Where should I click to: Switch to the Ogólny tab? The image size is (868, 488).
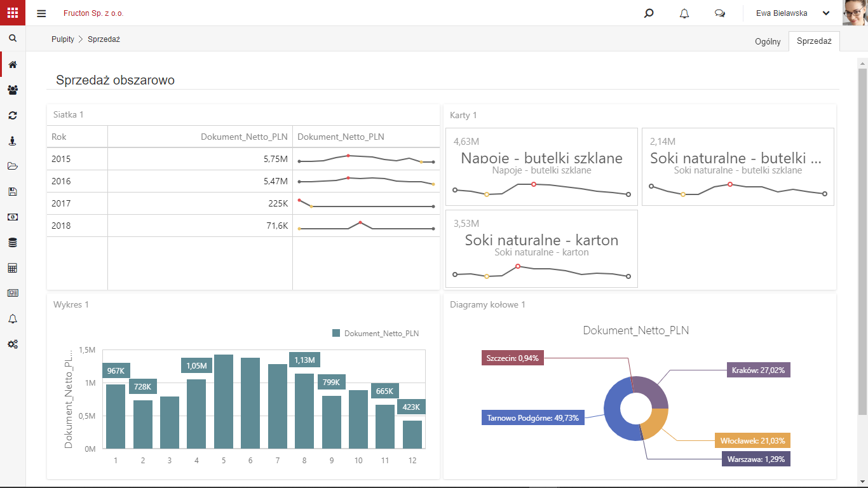tap(768, 41)
